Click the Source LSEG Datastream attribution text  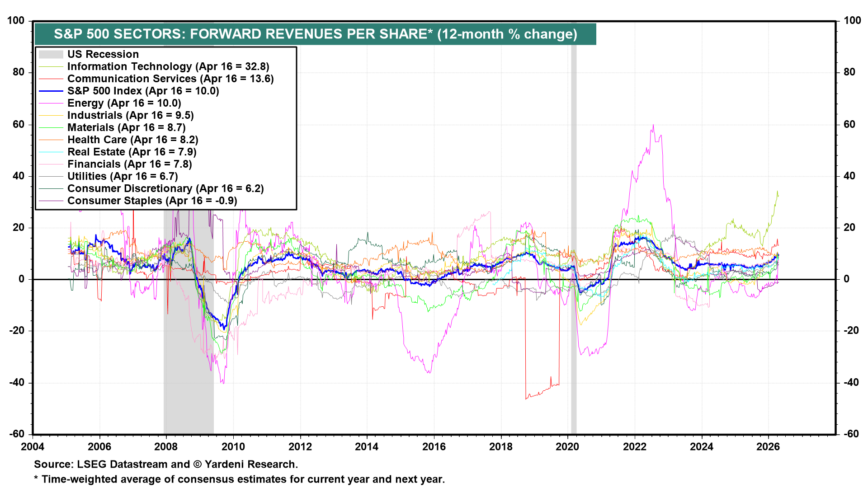click(x=165, y=465)
